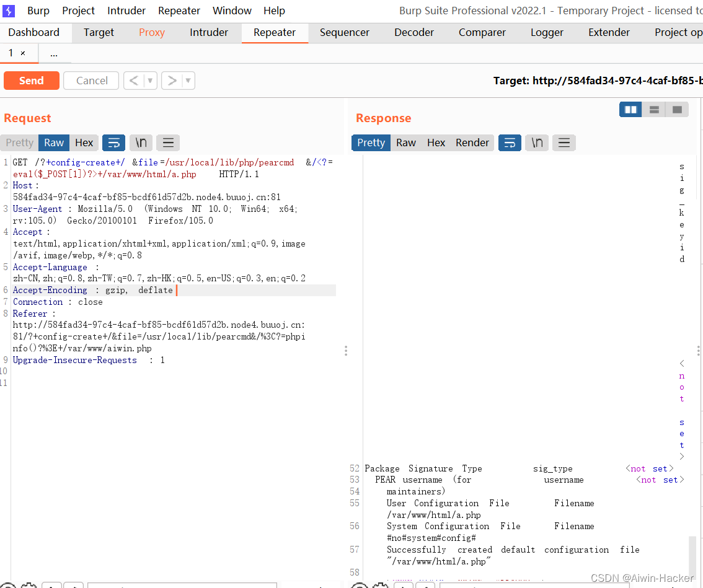Click the Referer header name

point(30,314)
